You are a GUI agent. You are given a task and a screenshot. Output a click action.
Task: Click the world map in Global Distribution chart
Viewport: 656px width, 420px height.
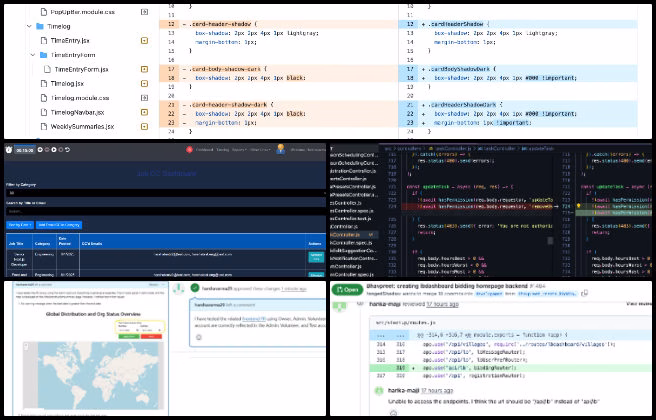click(93, 375)
